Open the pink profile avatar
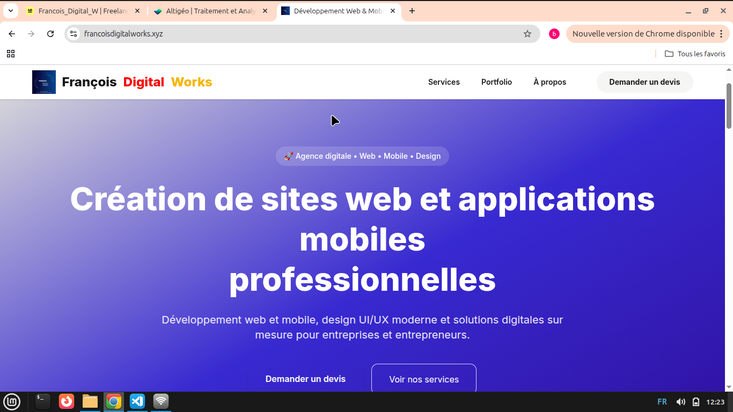Screen dimensions: 733x412 (554, 34)
